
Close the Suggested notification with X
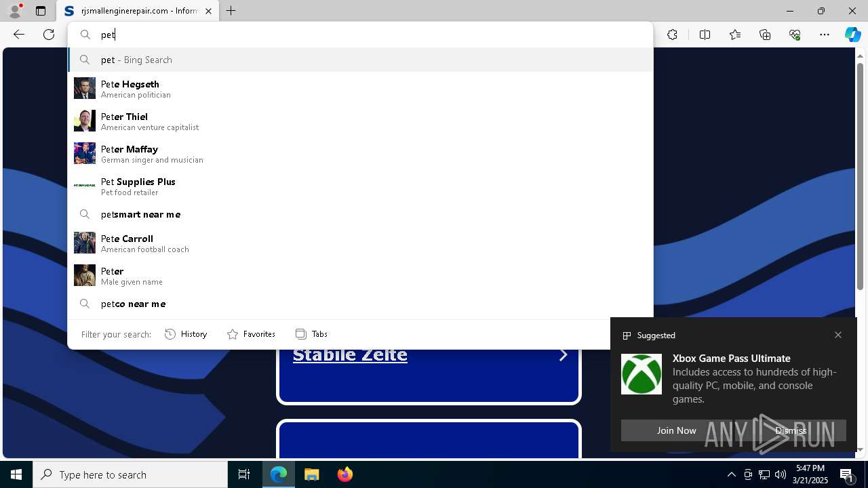coord(838,335)
